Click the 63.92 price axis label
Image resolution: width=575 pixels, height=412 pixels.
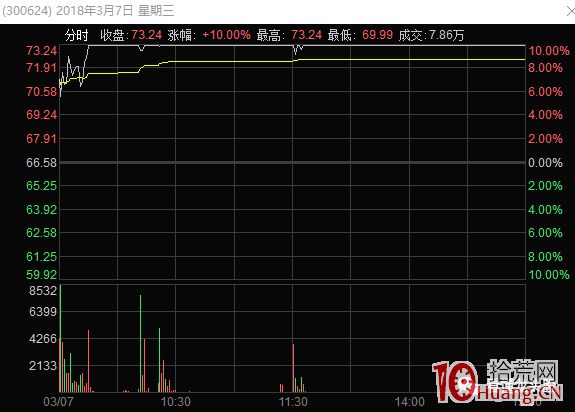[41, 210]
